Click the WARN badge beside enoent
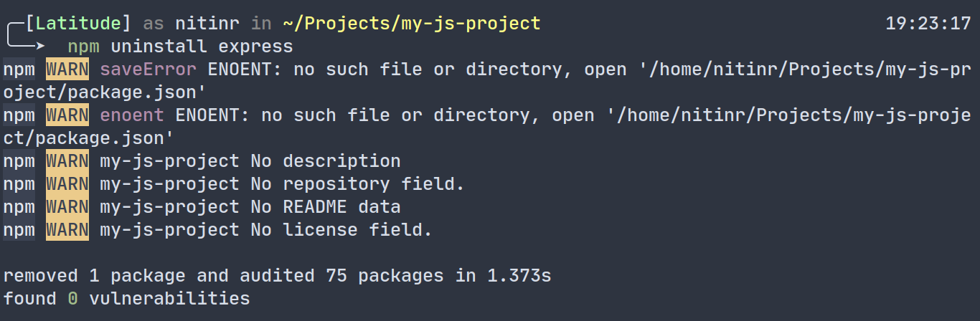 67,115
